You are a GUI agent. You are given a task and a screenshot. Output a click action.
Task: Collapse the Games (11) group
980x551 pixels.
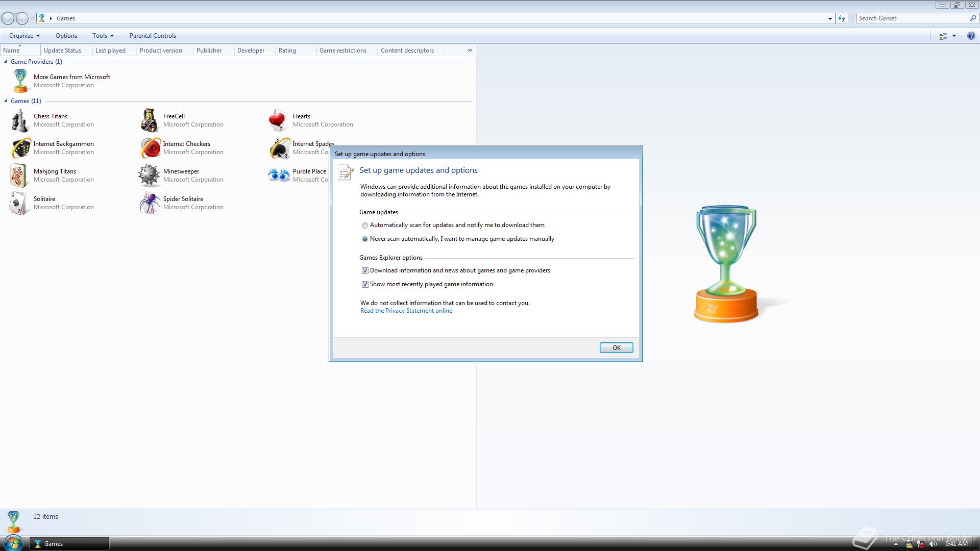click(6, 101)
